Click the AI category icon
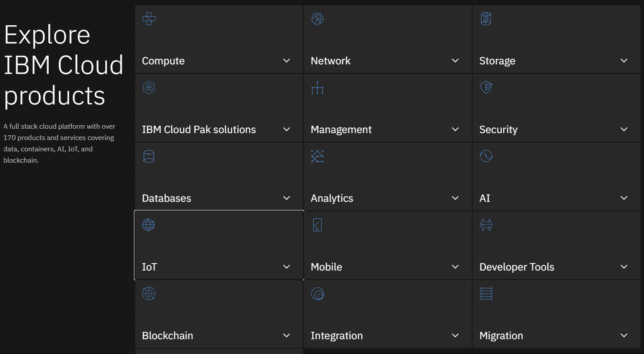Screen dimensions: 644x354 pyautogui.click(x=486, y=156)
